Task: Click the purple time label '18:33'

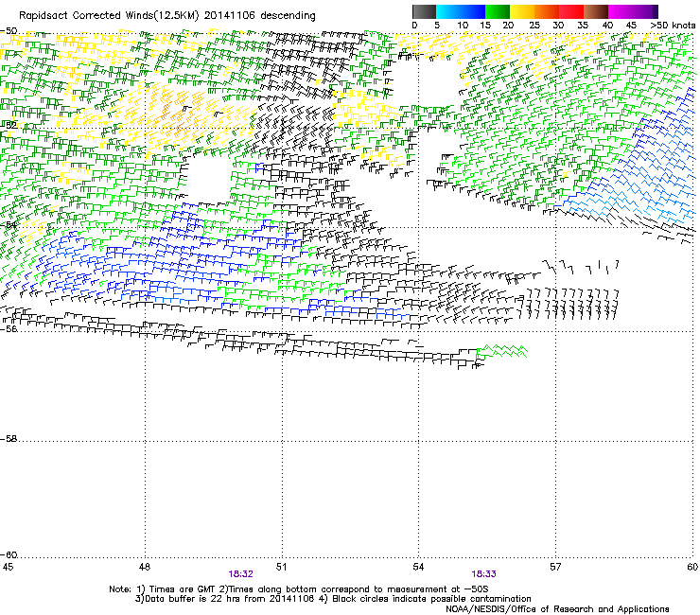Action: 484,574
